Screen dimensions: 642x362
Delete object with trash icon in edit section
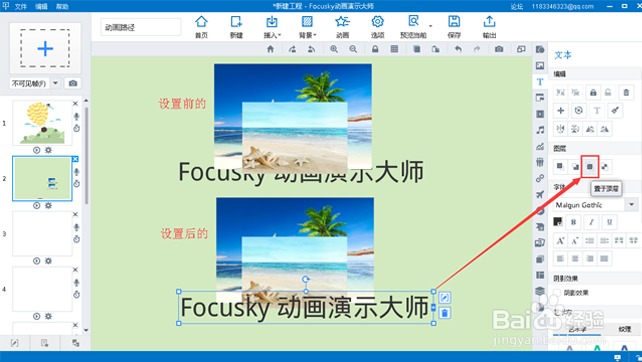[x=626, y=93]
